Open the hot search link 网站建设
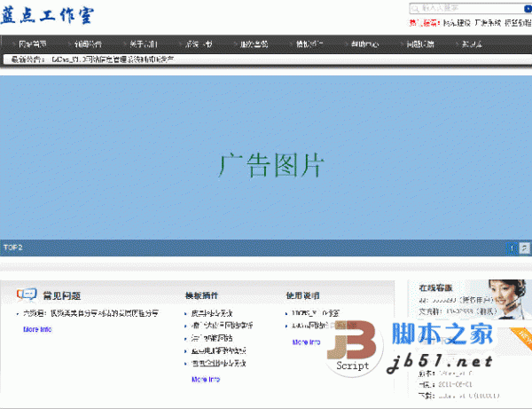532x409 pixels. coord(457,23)
